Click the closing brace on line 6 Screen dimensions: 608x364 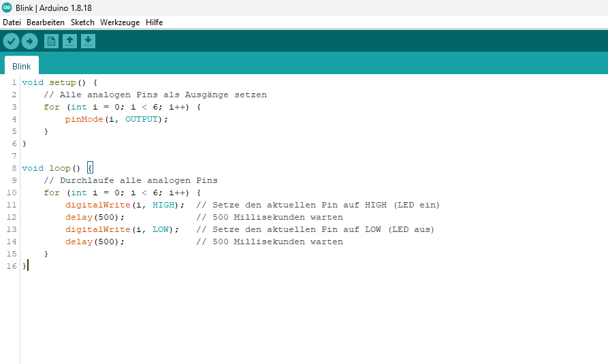point(25,144)
